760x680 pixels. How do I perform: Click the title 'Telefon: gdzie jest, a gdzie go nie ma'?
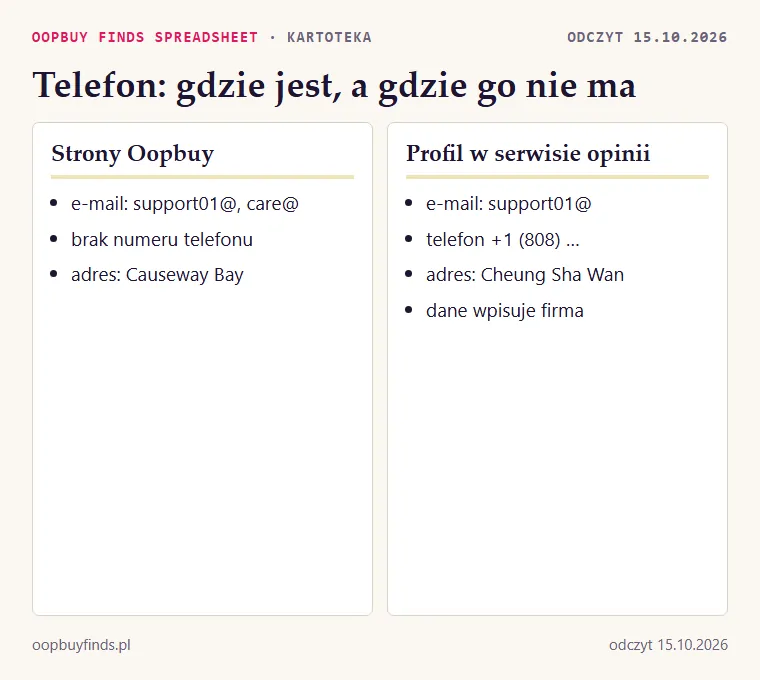(334, 86)
